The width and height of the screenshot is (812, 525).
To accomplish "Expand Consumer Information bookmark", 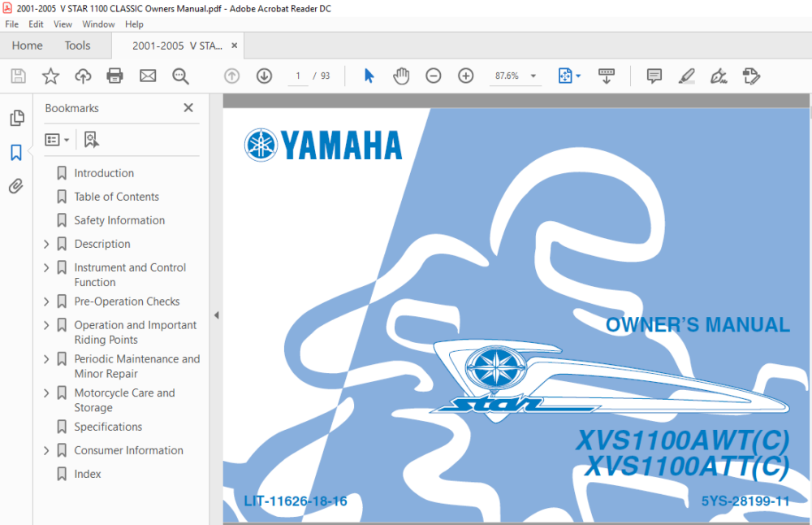I will 46,450.
